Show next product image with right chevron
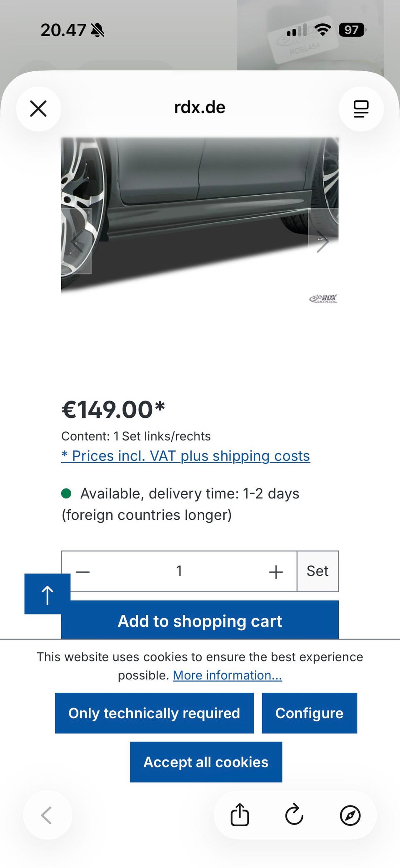 (x=323, y=241)
